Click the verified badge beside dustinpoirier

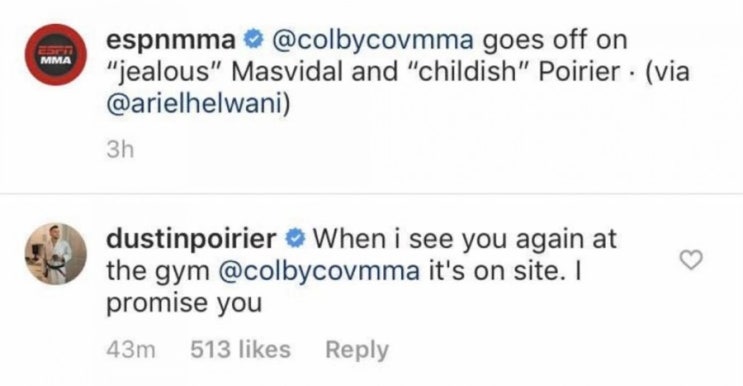click(x=295, y=239)
